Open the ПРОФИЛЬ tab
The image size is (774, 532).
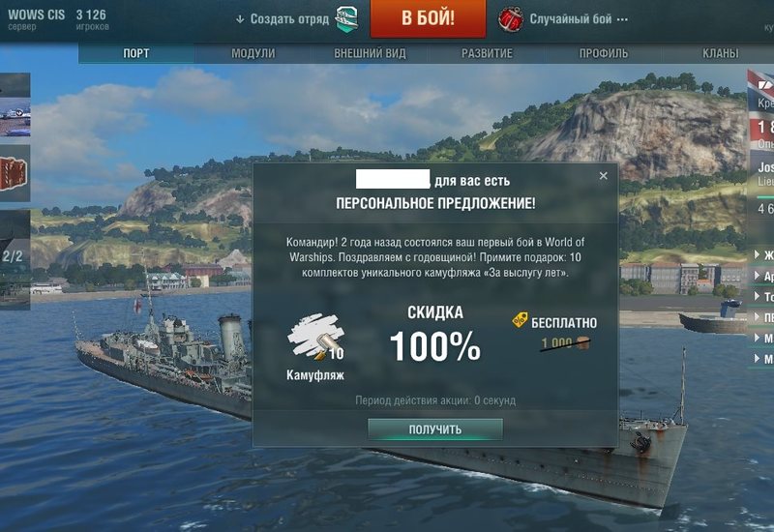603,53
